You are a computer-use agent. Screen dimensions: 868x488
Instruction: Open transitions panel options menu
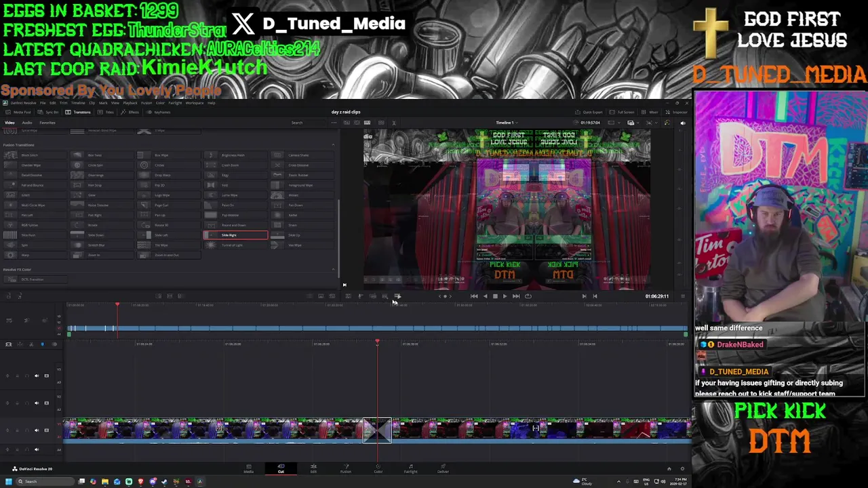coord(333,123)
